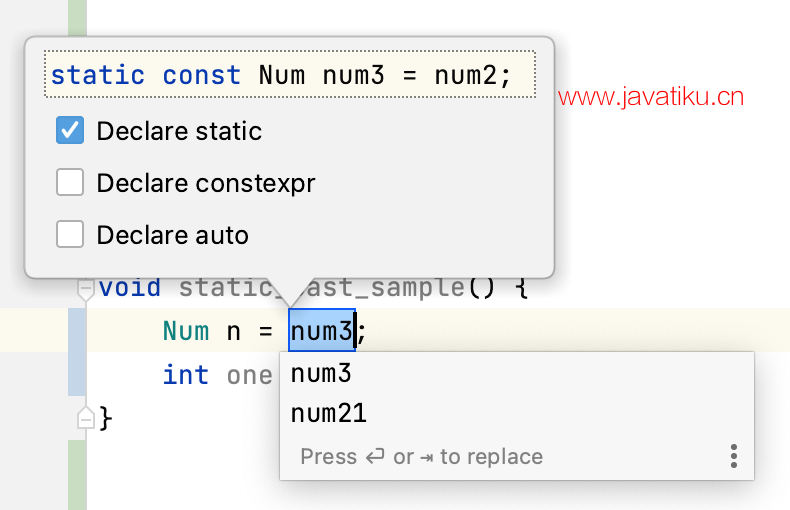Click the int keyword in the editor
Viewport: 790px width, 510px height.
point(186,374)
